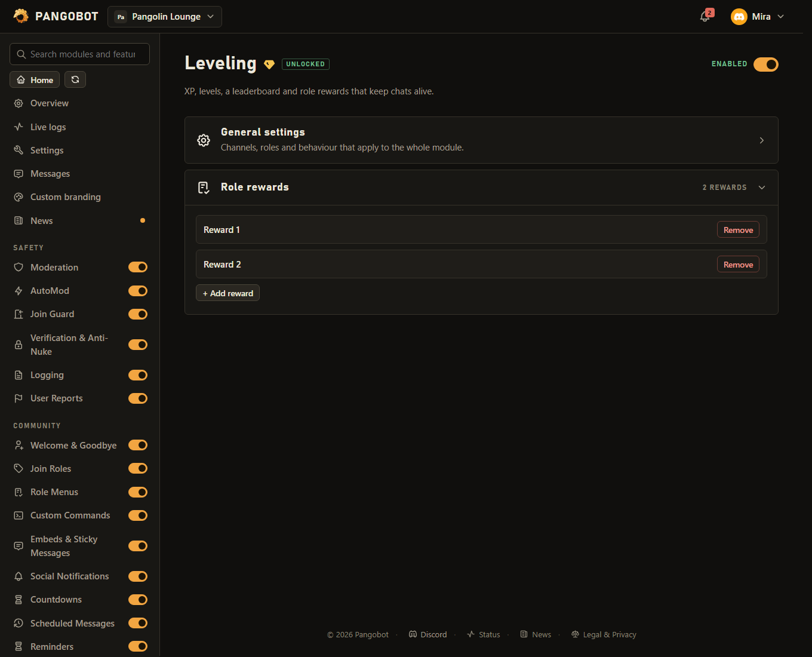Click the Live logs pulse icon
Viewport: 812px width, 657px height.
[19, 127]
